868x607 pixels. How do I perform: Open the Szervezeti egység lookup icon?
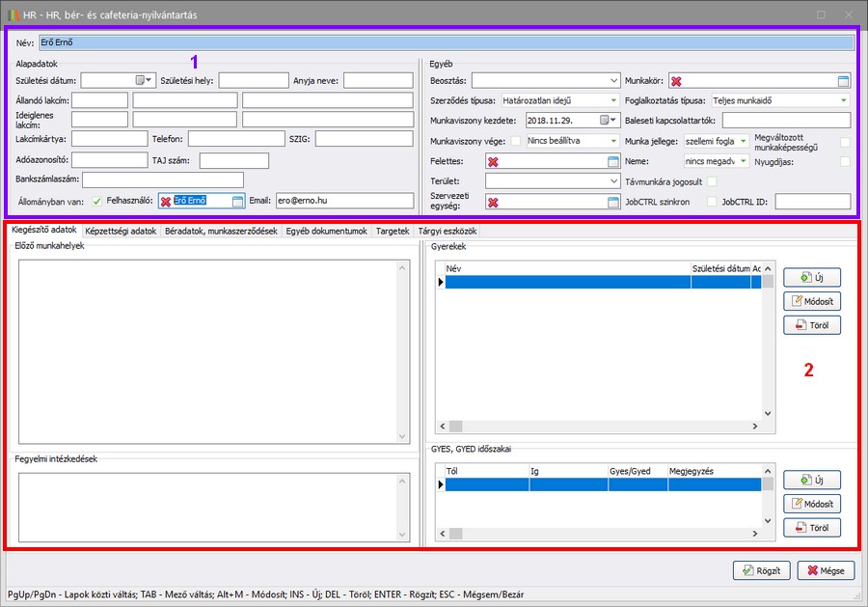click(x=612, y=202)
